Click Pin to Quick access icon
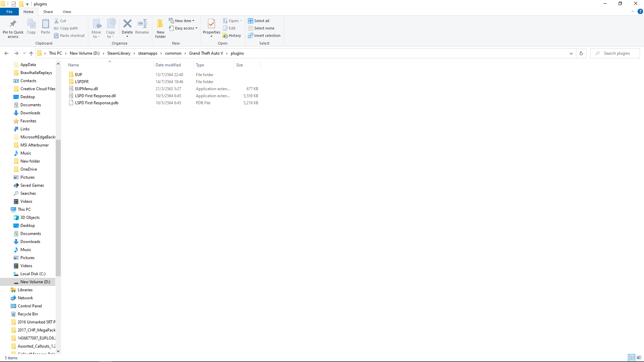Screen dimensions: 644x362 click(13, 24)
